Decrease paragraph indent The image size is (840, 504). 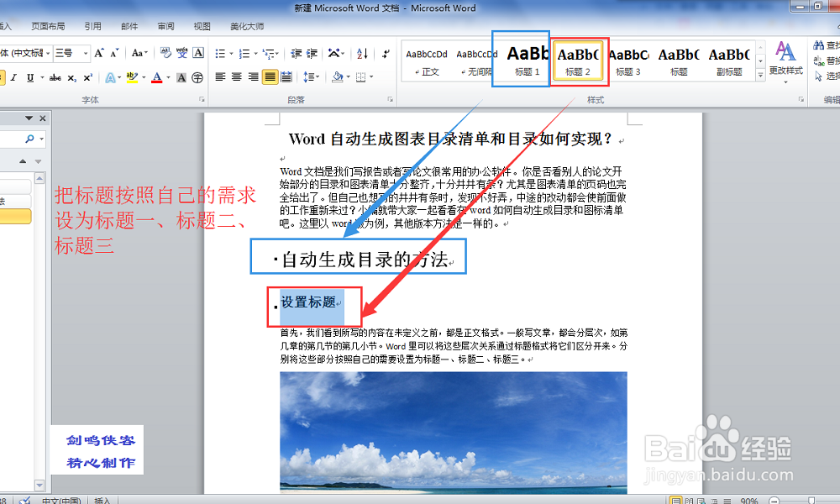click(296, 54)
